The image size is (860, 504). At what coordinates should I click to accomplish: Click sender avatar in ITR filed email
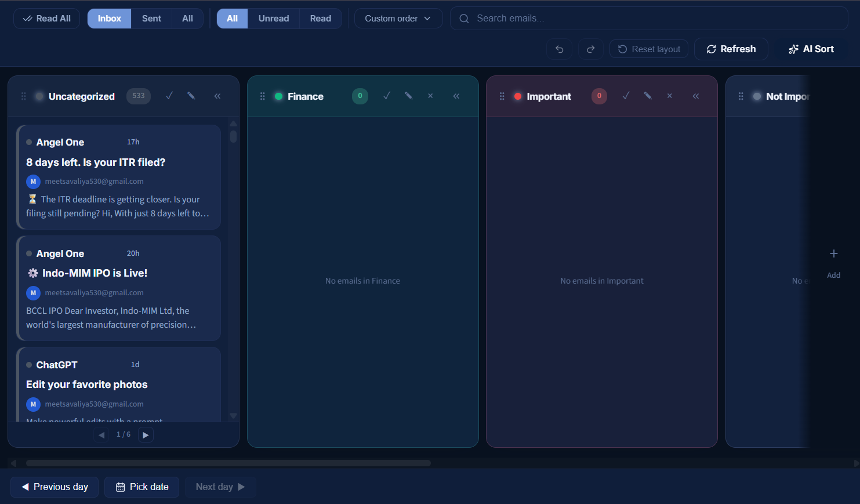tap(33, 182)
